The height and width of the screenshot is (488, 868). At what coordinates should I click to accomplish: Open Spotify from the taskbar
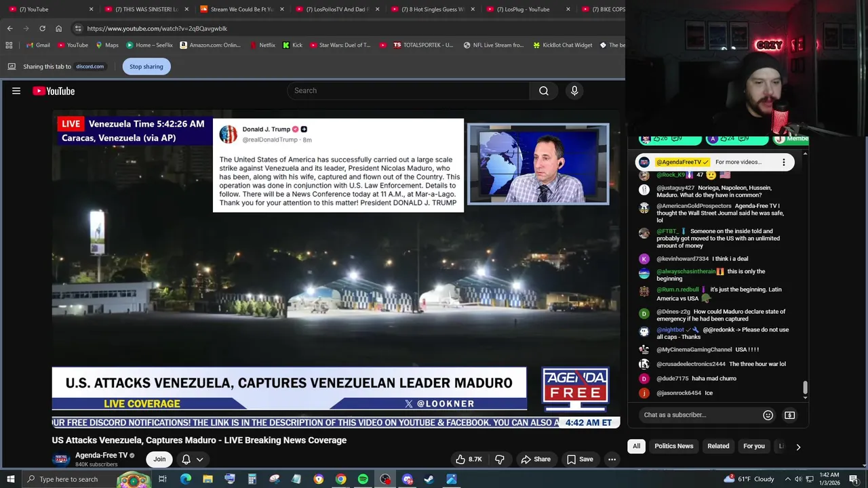click(363, 479)
